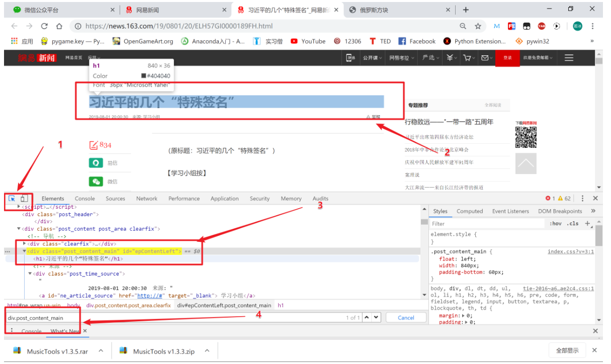Switch to the 微信公众平台 browser tab
The image size is (611, 364).
click(60, 10)
